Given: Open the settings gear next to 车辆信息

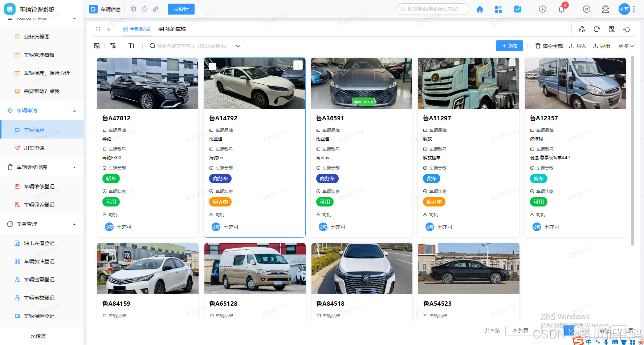Looking at the screenshot, I should pyautogui.click(x=133, y=9).
